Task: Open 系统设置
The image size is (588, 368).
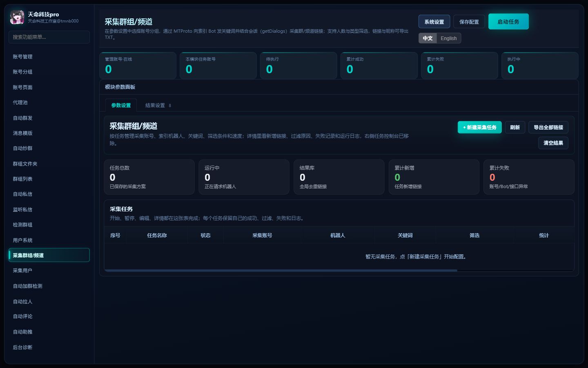Action: tap(434, 22)
